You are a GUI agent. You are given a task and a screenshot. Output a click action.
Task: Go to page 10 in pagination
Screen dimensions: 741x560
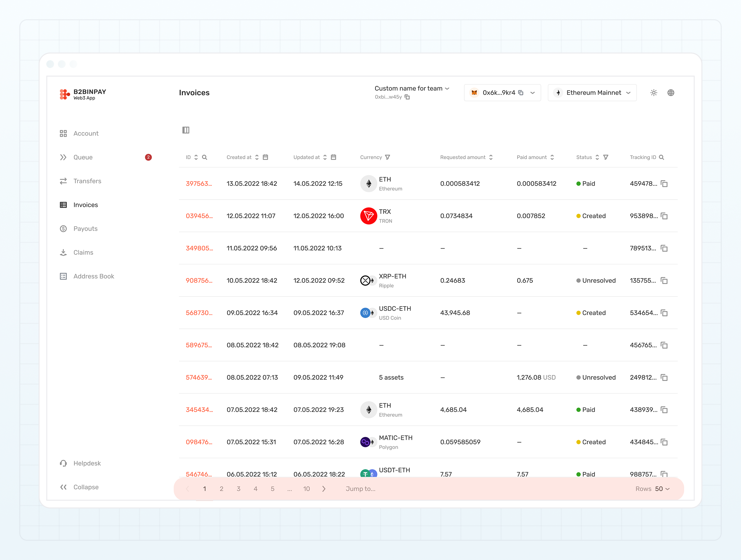[306, 489]
